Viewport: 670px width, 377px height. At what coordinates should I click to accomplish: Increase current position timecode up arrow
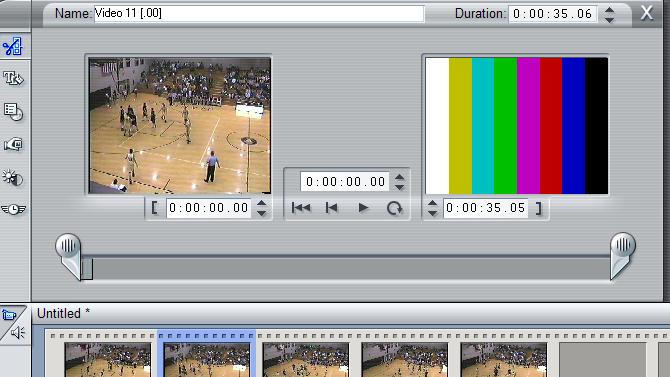coord(400,177)
